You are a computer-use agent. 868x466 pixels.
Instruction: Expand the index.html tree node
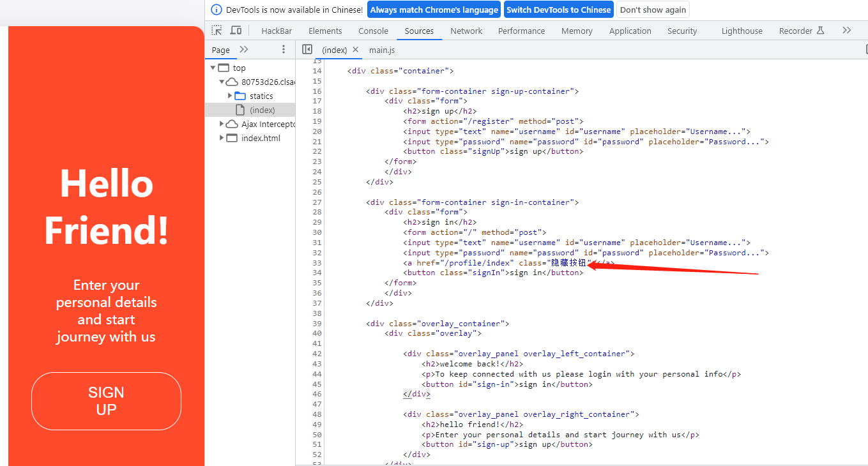222,138
